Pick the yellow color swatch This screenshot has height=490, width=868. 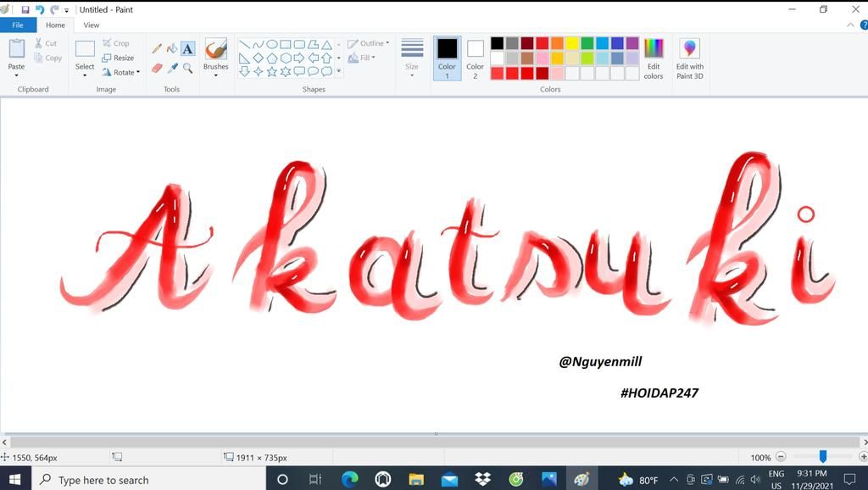pyautogui.click(x=572, y=43)
